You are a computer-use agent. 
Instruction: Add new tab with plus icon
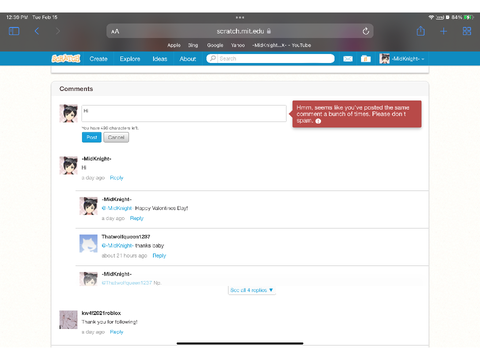click(443, 31)
